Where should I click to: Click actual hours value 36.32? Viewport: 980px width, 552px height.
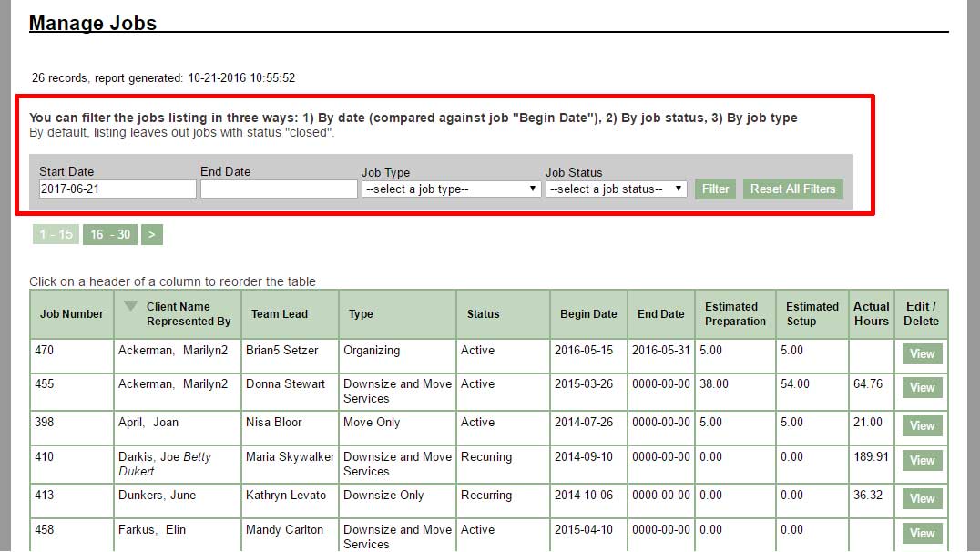(x=868, y=495)
